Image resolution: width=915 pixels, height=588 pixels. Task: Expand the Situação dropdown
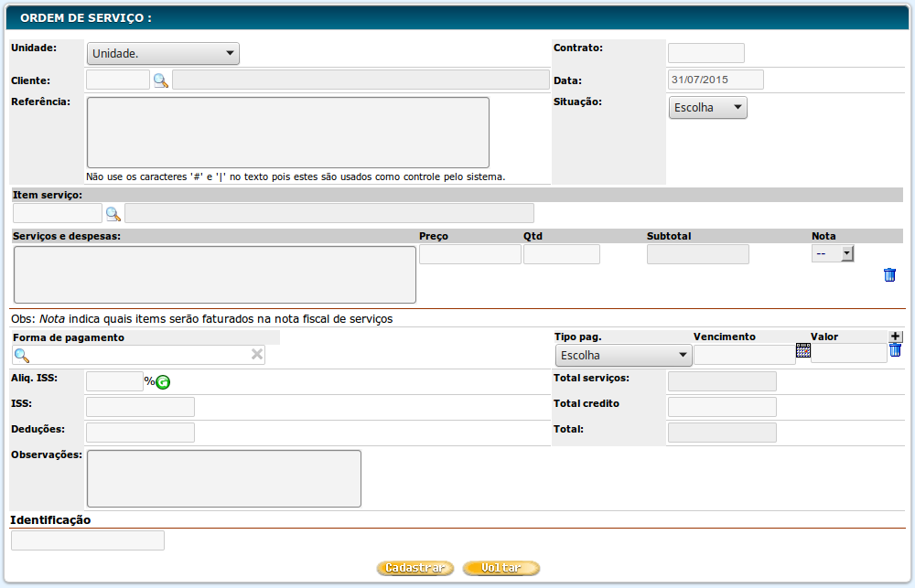(x=707, y=108)
